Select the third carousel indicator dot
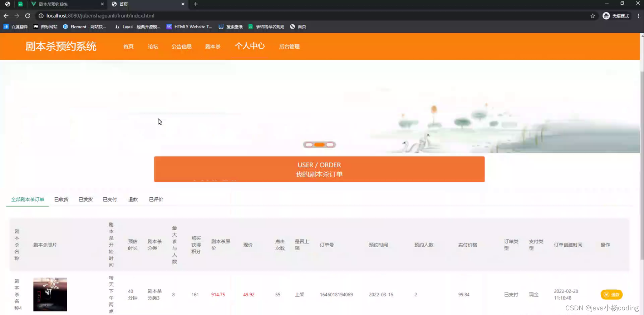644x315 pixels. [330, 145]
